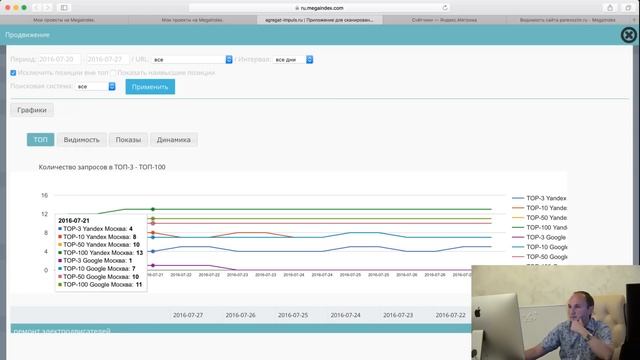Toggle TOP-10 Yandex legend entry
Viewport: 640px width, 360px height.
pos(539,208)
